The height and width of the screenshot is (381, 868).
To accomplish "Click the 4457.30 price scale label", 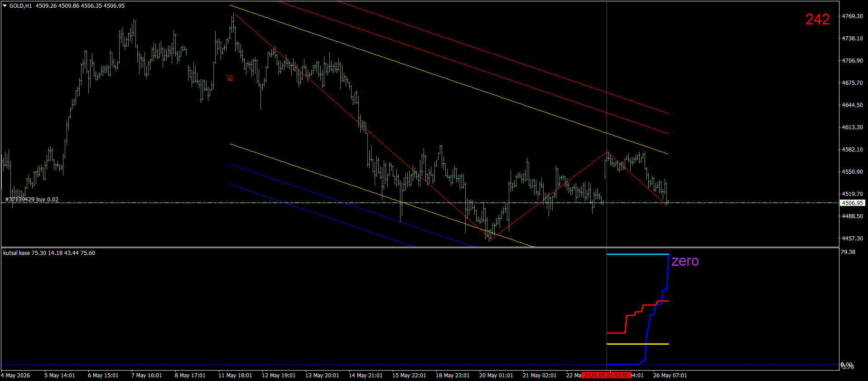I will point(852,239).
